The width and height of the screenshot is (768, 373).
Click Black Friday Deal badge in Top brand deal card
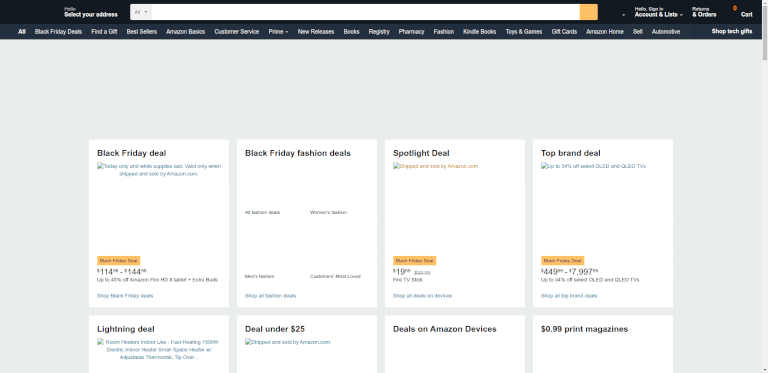coord(562,261)
